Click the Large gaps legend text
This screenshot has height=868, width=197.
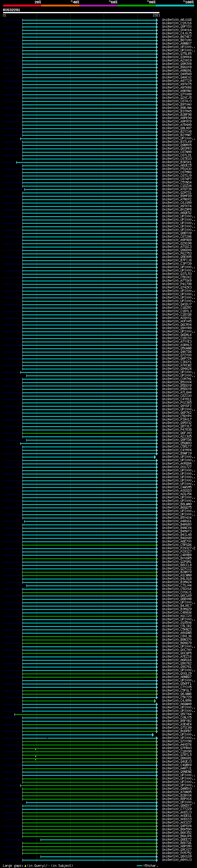pos(38,866)
